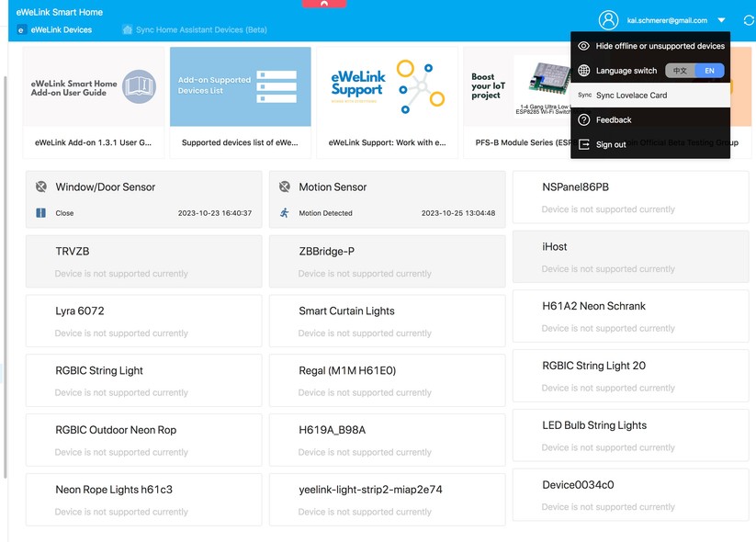Click the user guide book icon
The height and width of the screenshot is (542, 756).
coord(139,86)
